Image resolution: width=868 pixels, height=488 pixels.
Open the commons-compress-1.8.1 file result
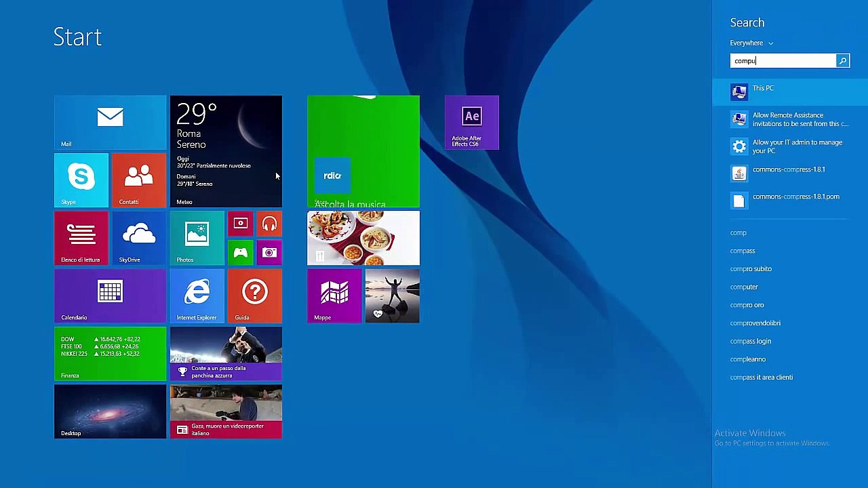(790, 174)
